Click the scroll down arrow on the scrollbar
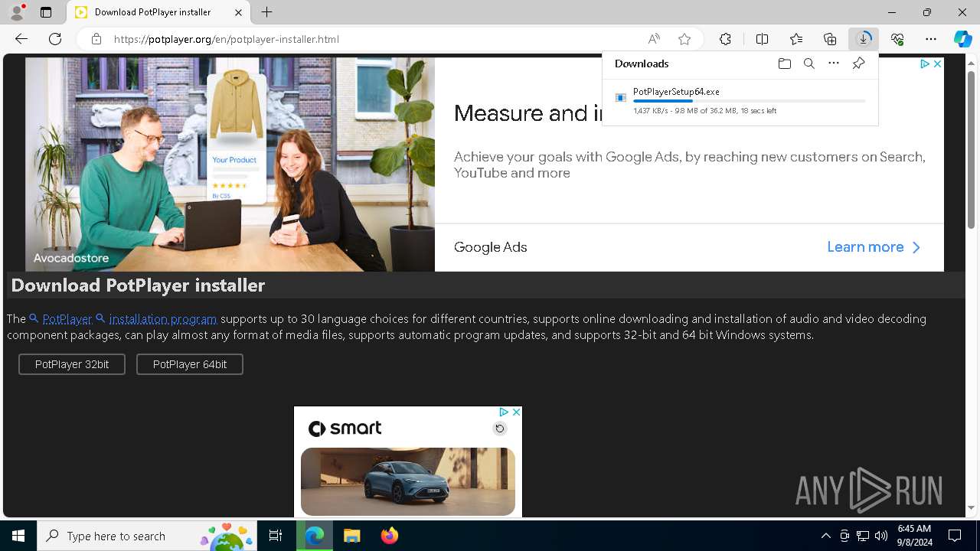 tap(972, 508)
